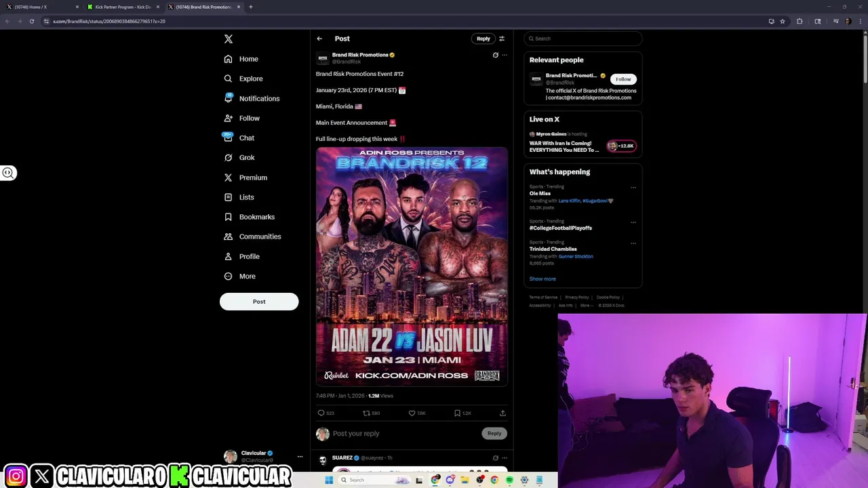Open the #CollegeFootballPlayoffs trend
Image resolution: width=868 pixels, height=488 pixels.
tap(561, 228)
